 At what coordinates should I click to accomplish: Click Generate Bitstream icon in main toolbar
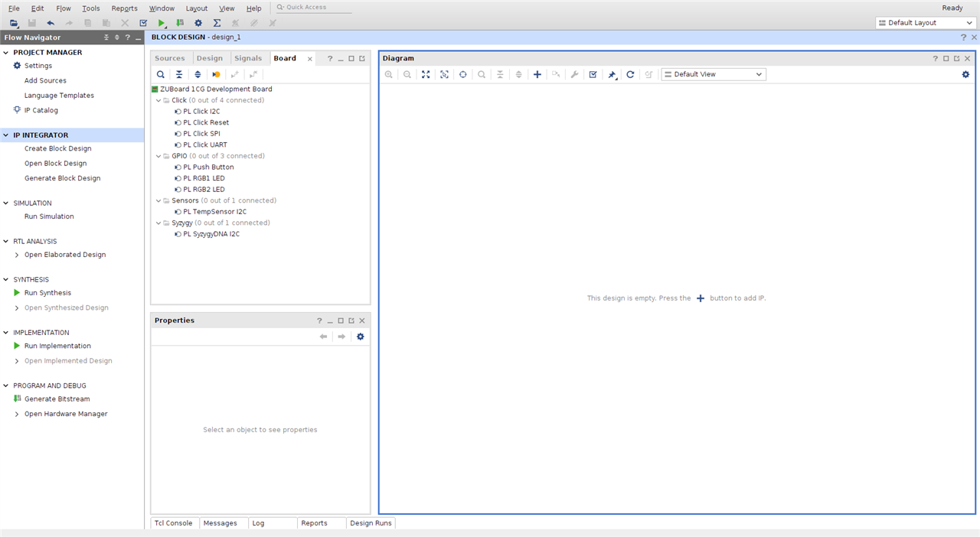tap(180, 23)
